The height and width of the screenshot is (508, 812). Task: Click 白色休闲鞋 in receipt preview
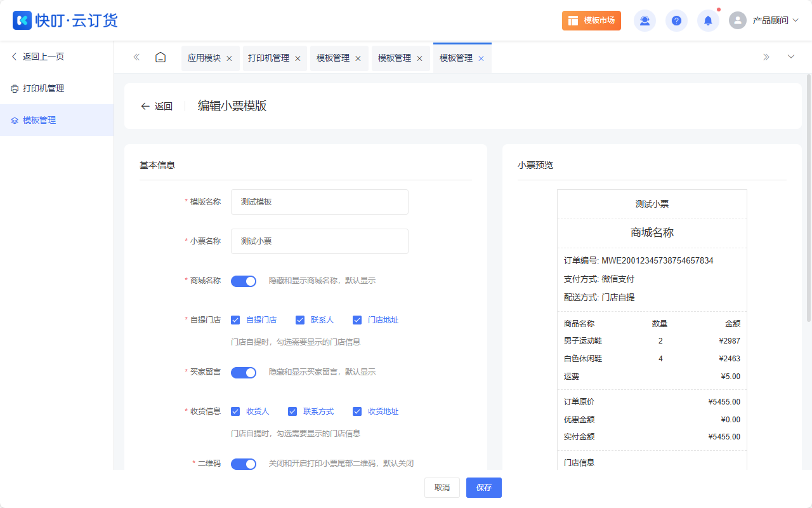point(583,359)
